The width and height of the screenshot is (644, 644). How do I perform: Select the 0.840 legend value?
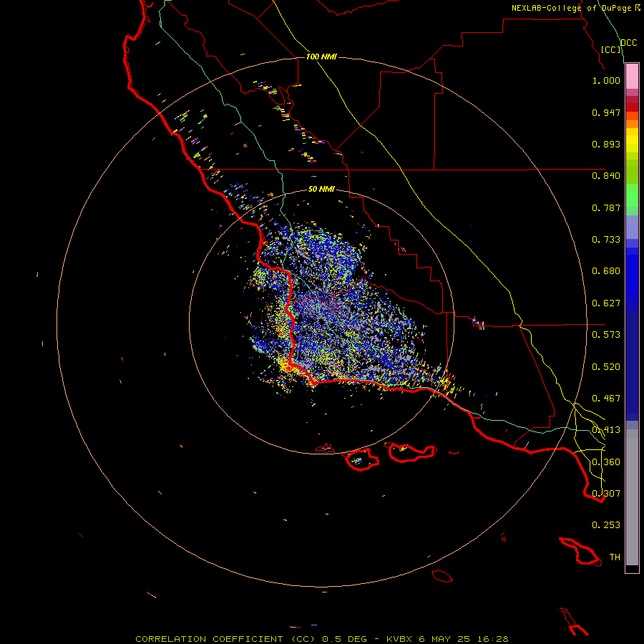pyautogui.click(x=606, y=176)
